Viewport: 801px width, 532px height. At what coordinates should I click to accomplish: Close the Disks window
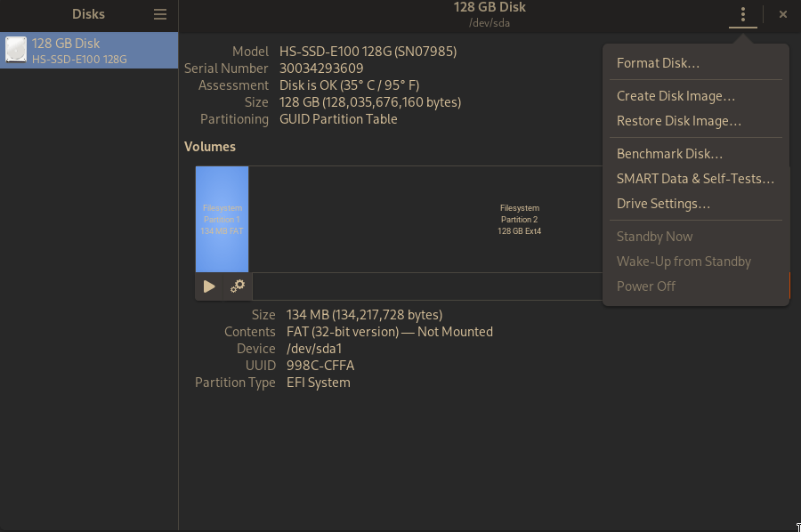click(782, 14)
